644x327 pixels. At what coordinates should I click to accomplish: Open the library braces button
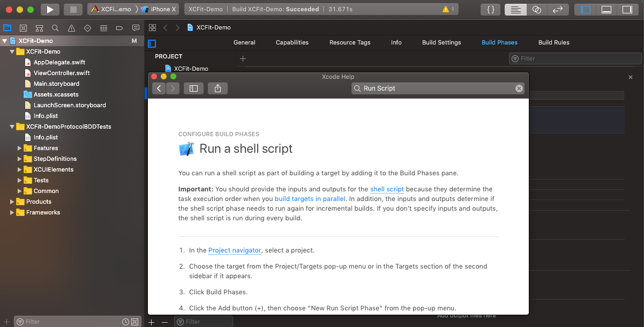(x=490, y=9)
